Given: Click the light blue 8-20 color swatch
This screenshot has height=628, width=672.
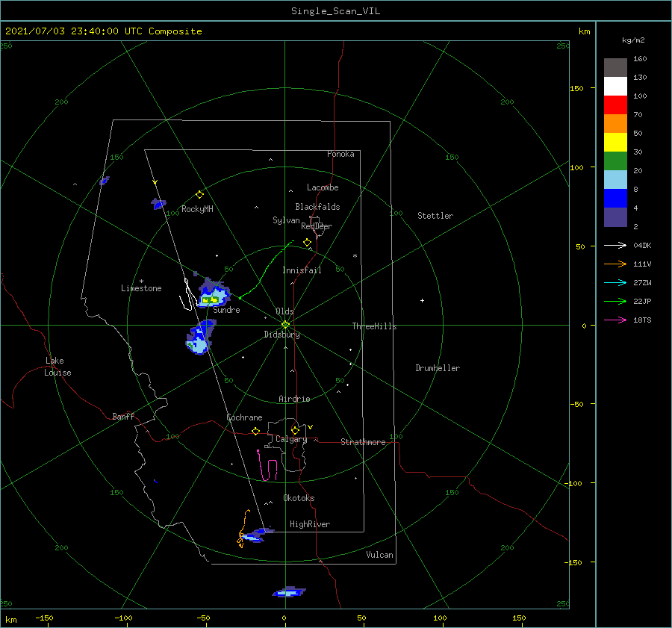Looking at the screenshot, I should (x=615, y=180).
